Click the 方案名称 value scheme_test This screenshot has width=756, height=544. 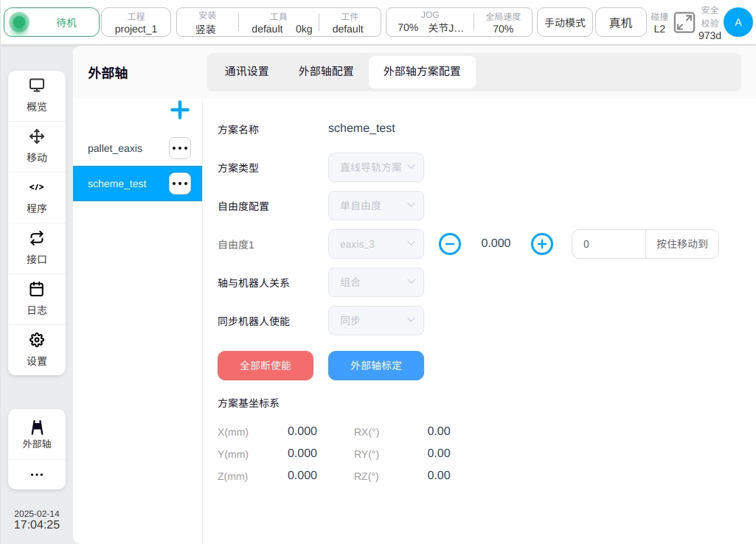coord(361,128)
